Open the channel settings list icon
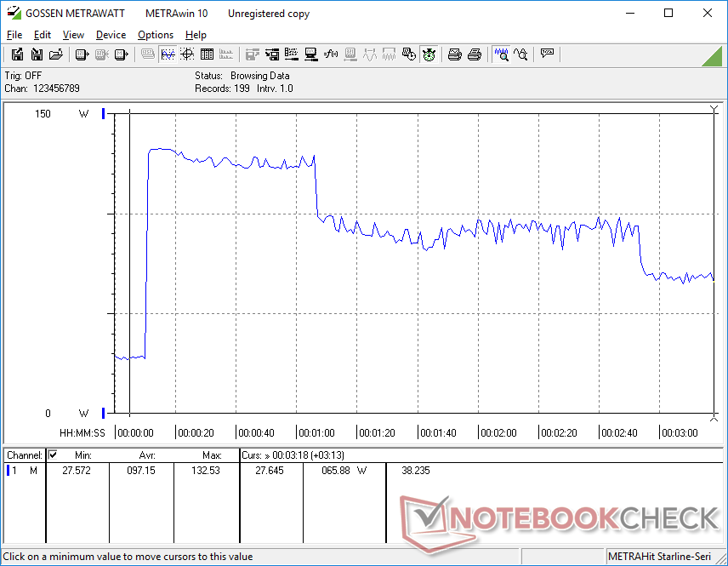728x566 pixels. coord(292,54)
